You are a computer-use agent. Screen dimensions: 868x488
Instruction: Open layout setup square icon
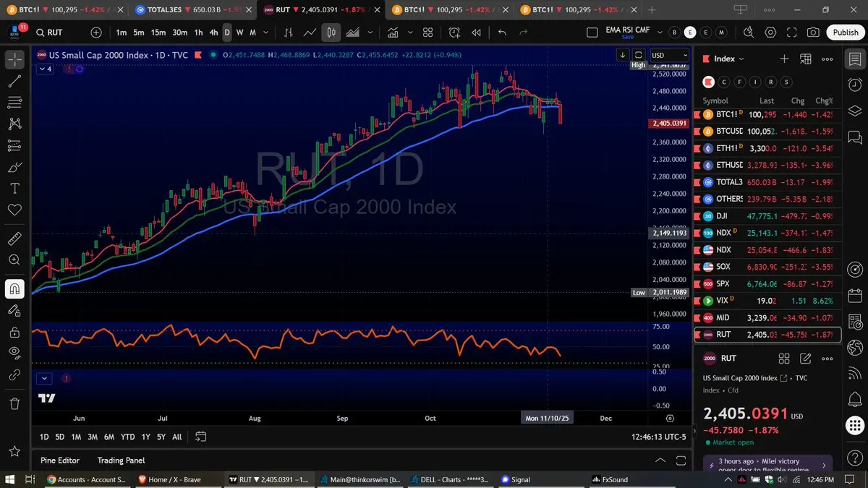click(592, 33)
